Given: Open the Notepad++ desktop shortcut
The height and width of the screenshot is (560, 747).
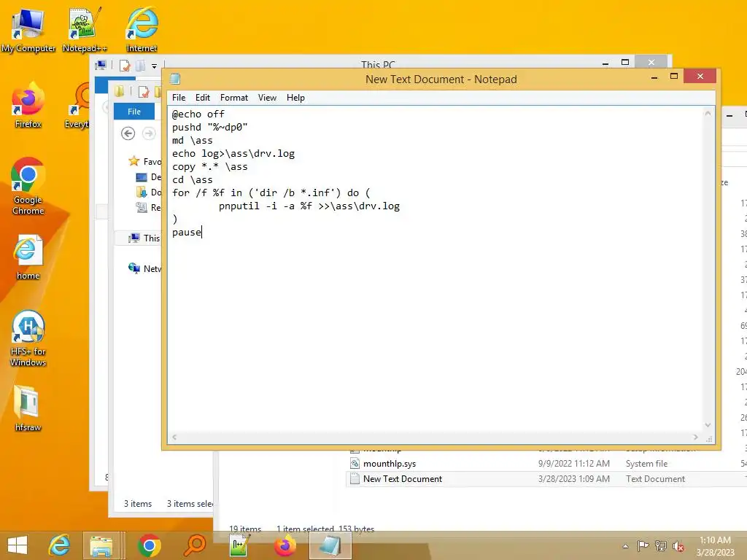Looking at the screenshot, I should click(85, 29).
